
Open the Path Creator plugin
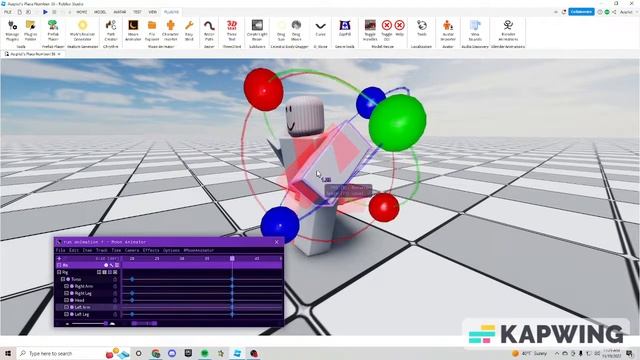pos(111,31)
